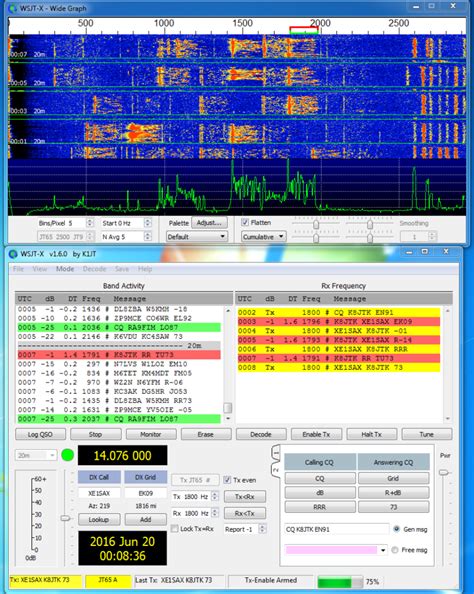
Task: Click the Rx<Tx button
Action: [x=245, y=514]
